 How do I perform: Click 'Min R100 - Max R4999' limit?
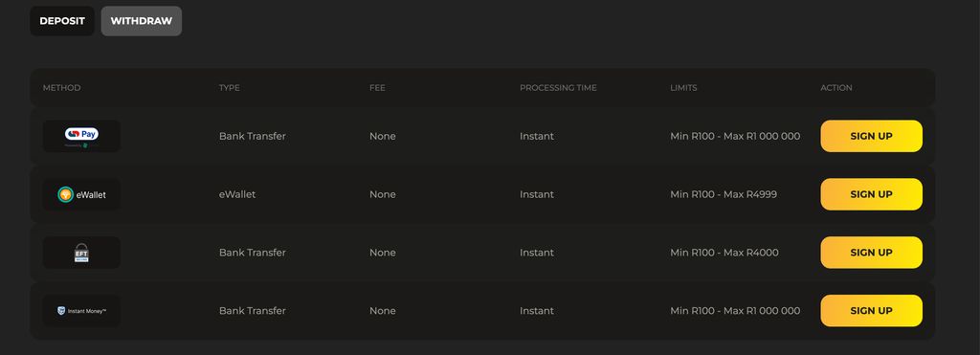pyautogui.click(x=724, y=194)
